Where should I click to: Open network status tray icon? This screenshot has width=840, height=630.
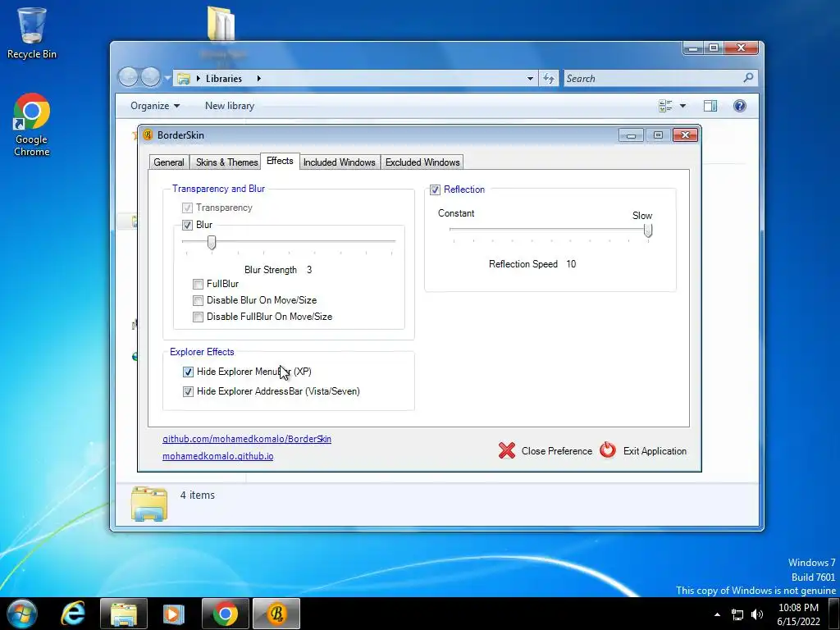coord(737,614)
